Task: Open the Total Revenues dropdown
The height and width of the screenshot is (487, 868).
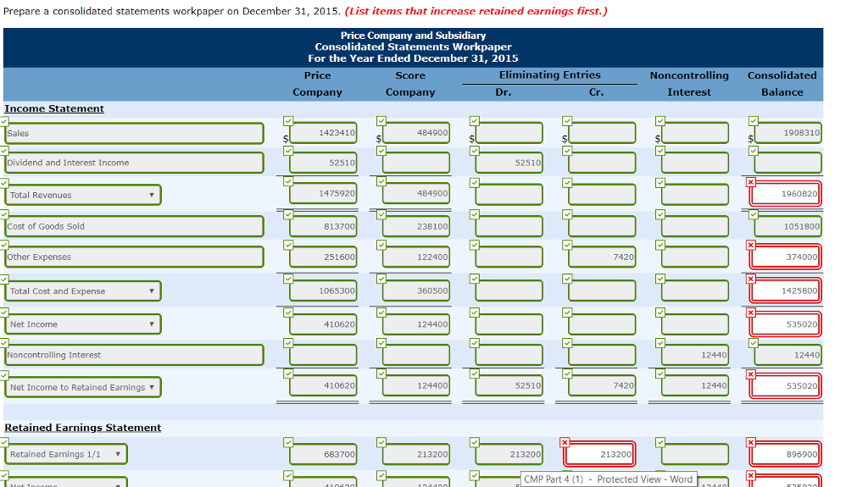Action: tap(82, 195)
